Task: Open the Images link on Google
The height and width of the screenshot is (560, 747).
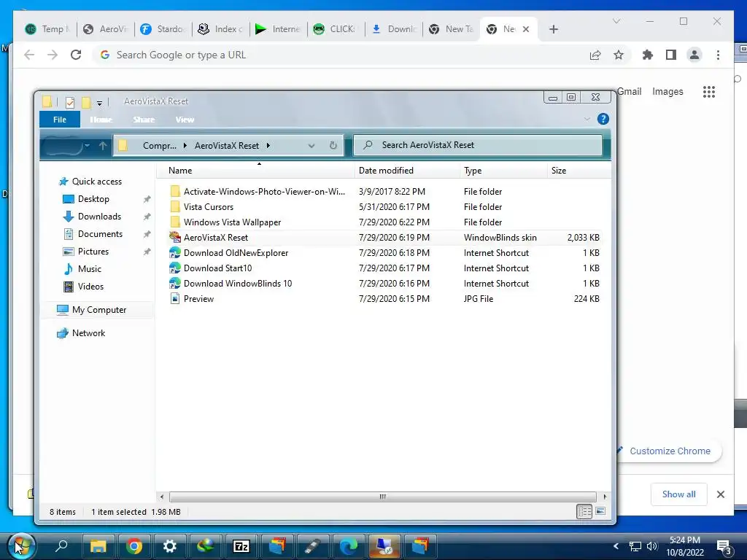Action: click(x=667, y=91)
